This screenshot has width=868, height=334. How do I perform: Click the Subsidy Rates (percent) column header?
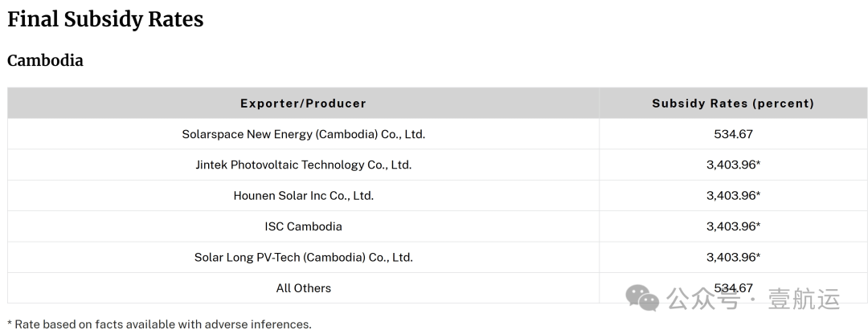click(732, 104)
